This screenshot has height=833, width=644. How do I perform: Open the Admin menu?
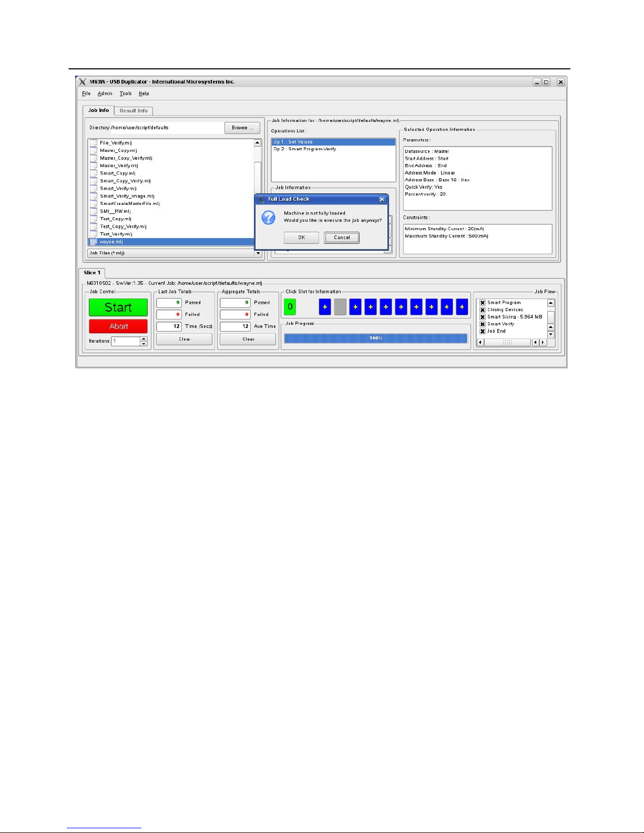pyautogui.click(x=105, y=94)
